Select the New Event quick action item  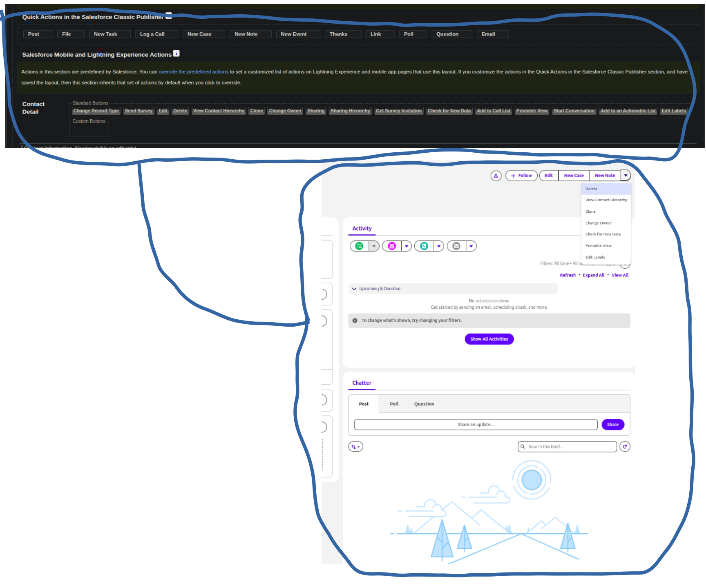coord(298,34)
